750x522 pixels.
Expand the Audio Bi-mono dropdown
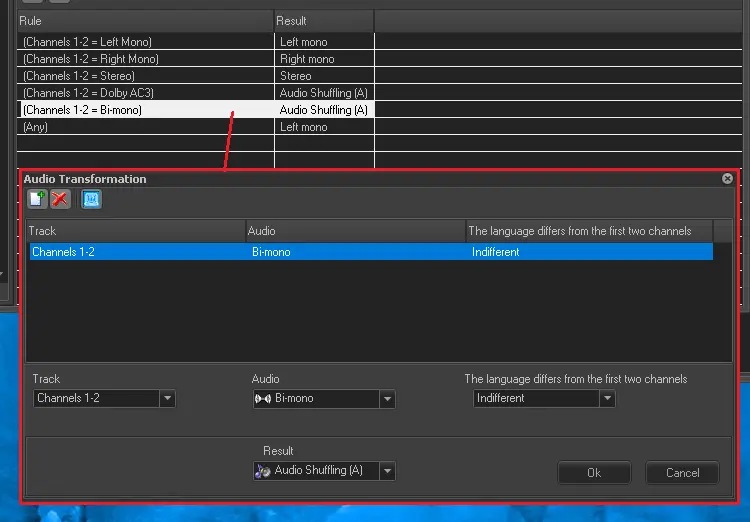coord(387,399)
